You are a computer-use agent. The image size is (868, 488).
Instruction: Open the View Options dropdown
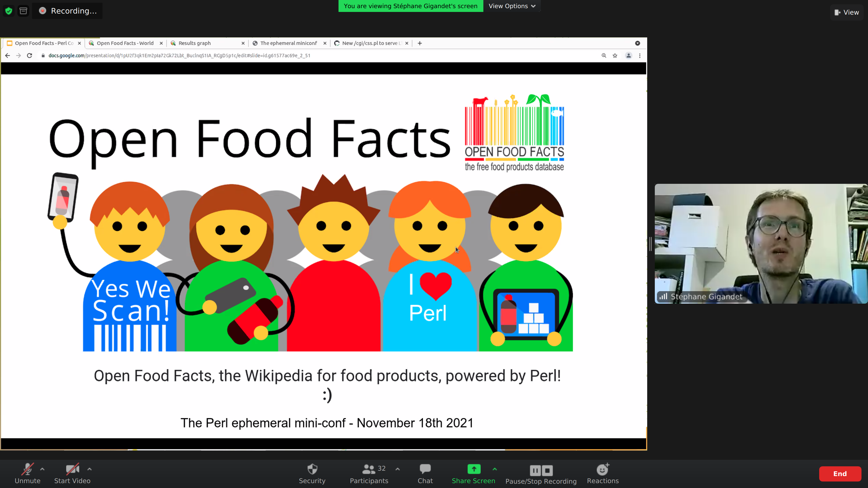512,6
